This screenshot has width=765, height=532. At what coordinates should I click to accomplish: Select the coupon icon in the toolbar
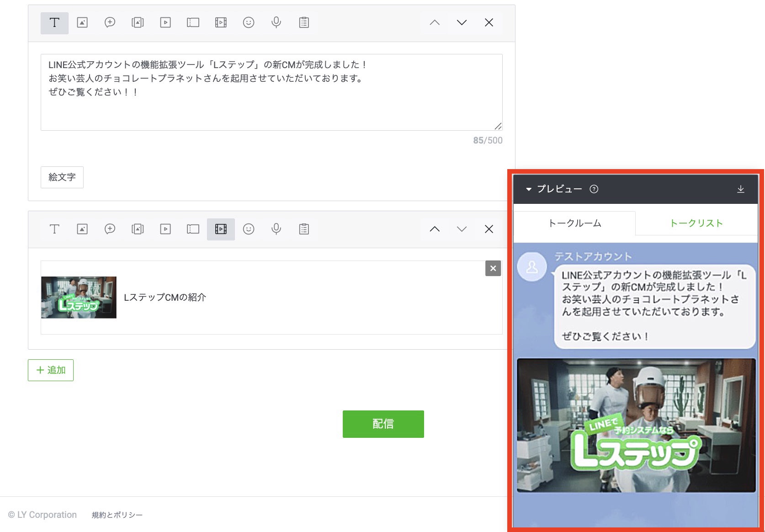point(193,22)
